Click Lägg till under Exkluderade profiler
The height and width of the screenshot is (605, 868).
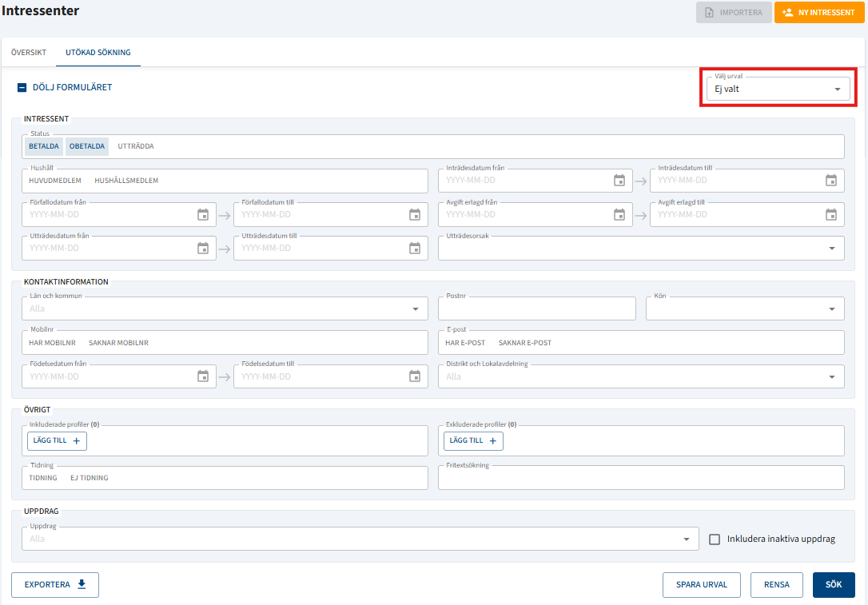pyautogui.click(x=473, y=440)
